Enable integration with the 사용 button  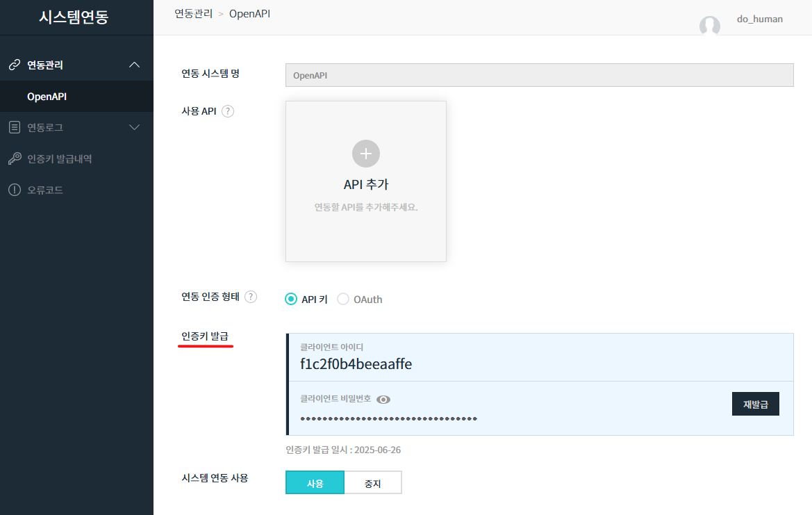[x=315, y=483]
